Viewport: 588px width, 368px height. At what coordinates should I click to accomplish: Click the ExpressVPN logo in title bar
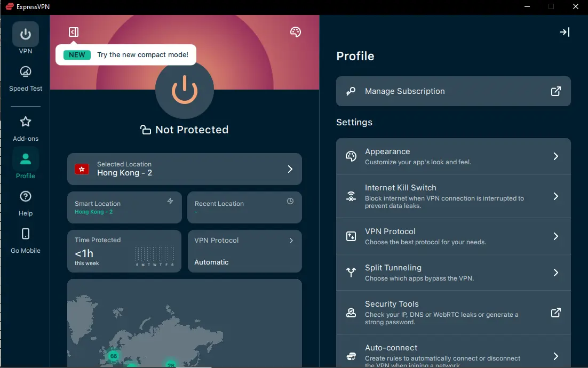10,6
